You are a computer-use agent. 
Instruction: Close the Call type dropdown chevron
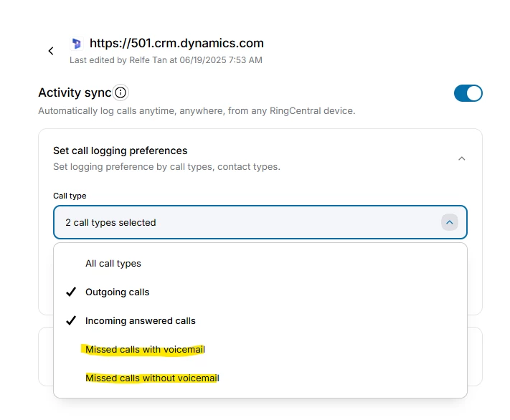coord(450,222)
